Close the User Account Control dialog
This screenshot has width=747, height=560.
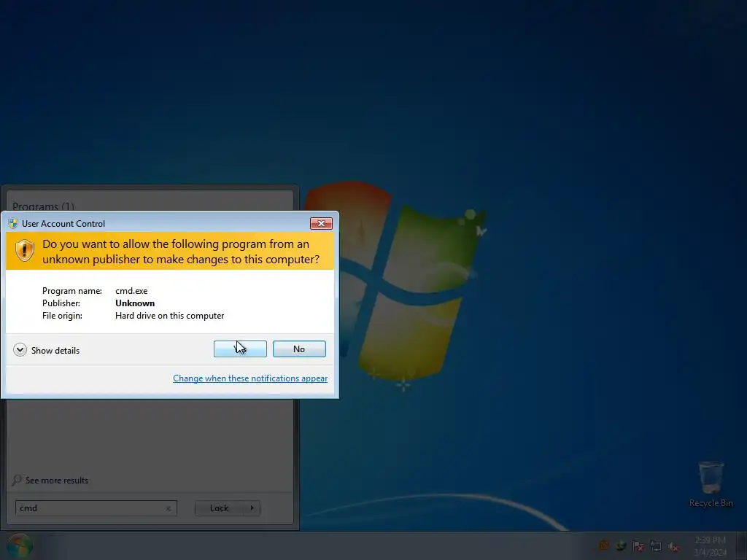(x=321, y=223)
